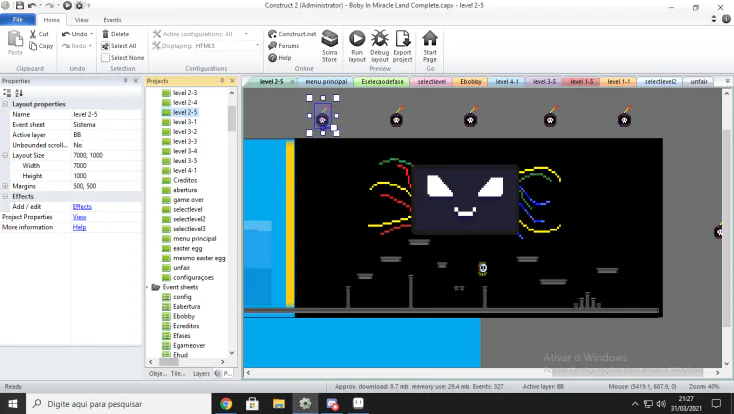
Task: Click the Help link for More information
Action: (x=79, y=227)
